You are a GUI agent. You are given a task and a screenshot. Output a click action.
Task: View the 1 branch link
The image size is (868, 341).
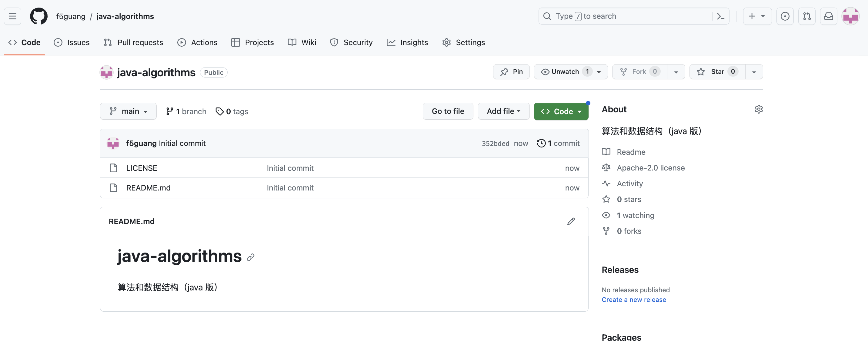(x=186, y=111)
